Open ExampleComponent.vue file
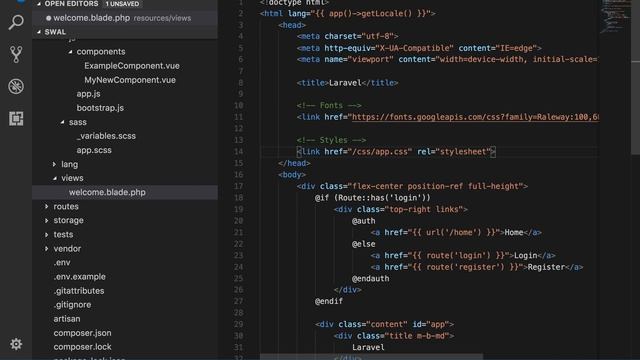 pos(132,66)
